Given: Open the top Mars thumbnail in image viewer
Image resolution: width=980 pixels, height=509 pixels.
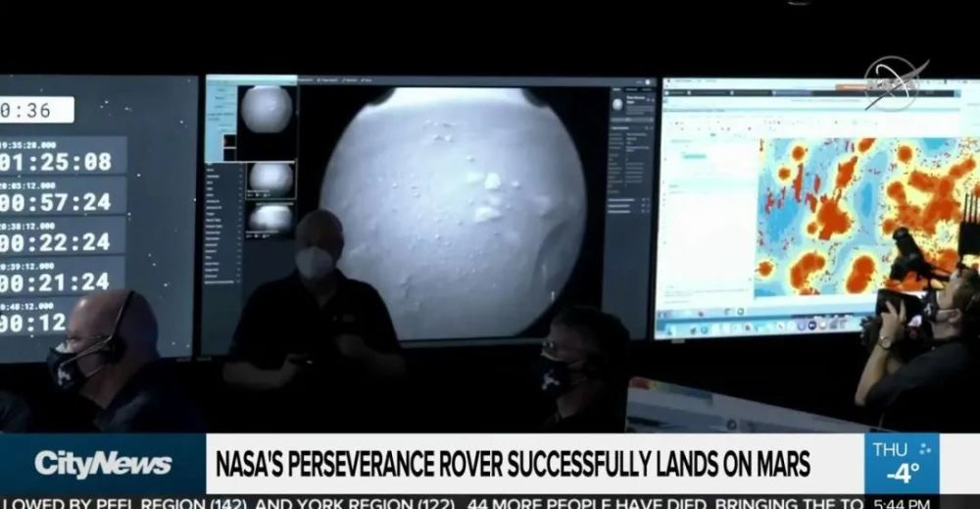Looking at the screenshot, I should (267, 110).
